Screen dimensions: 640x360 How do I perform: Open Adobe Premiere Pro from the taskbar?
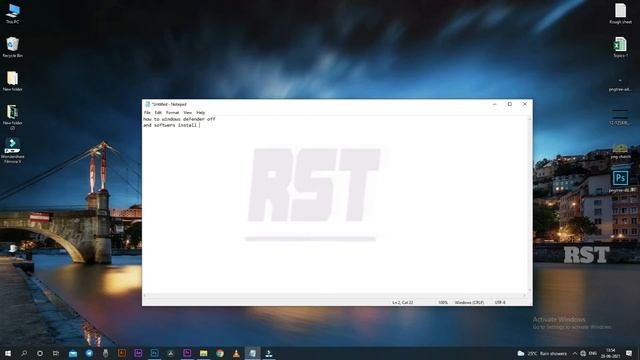point(187,353)
